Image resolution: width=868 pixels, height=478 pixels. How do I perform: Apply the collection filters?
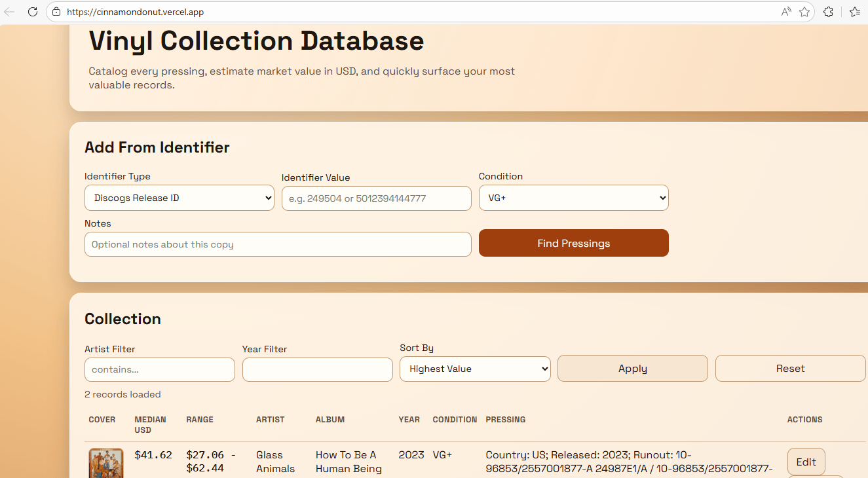(633, 369)
